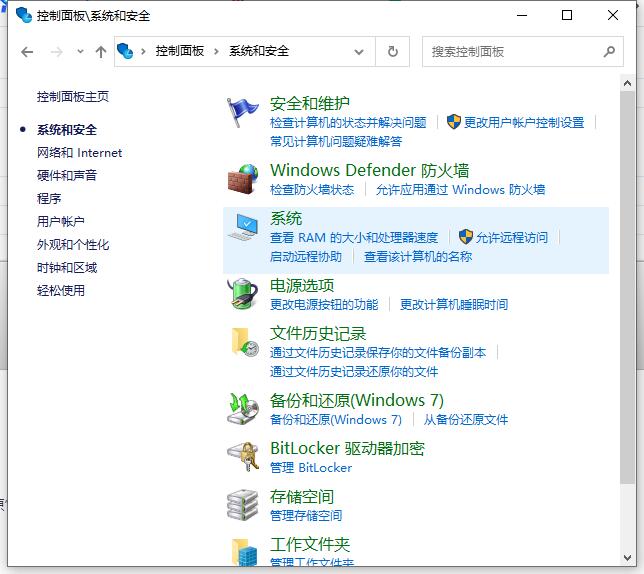The image size is (644, 574).
Task: Open 轻松使用 category
Action: click(60, 290)
